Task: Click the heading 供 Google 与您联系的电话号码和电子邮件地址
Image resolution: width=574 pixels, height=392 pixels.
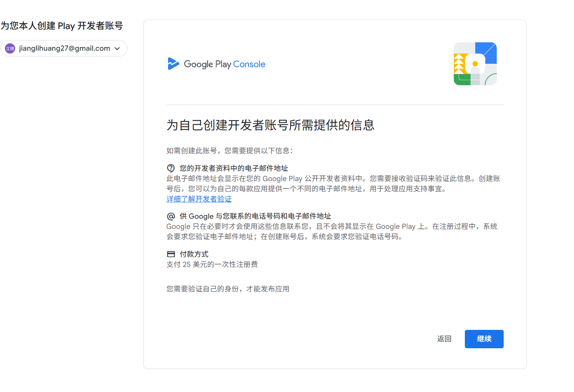Action: (255, 216)
